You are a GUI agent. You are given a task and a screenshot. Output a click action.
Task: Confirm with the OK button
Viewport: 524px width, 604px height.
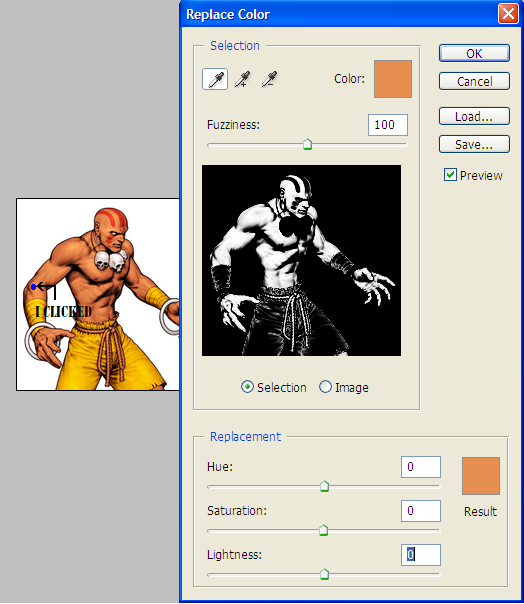[474, 53]
